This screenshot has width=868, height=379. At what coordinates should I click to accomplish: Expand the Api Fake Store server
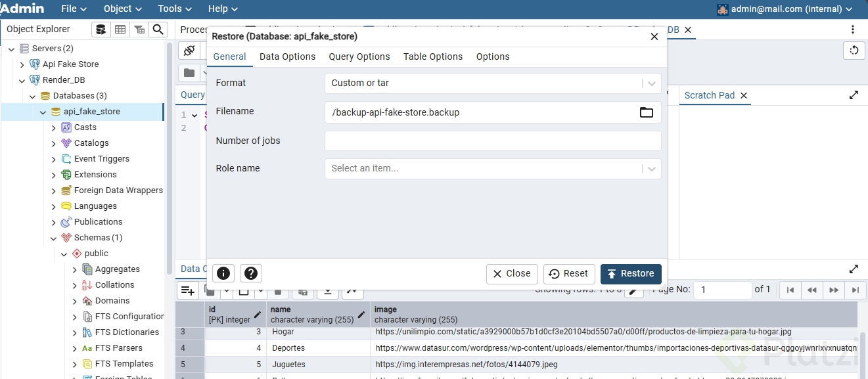coord(22,64)
